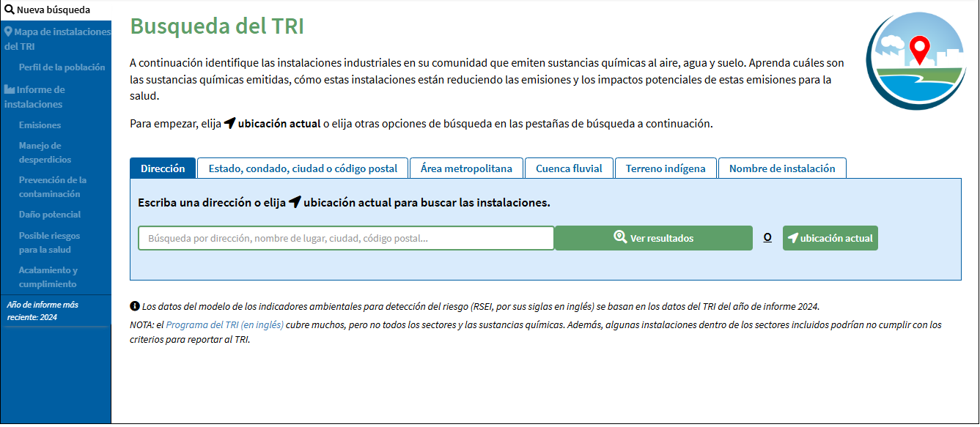Click the map pin icon in sidebar

click(8, 32)
